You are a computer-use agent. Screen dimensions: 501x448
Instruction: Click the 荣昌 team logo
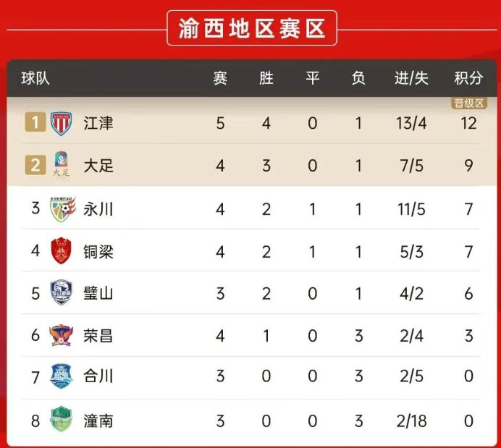click(x=61, y=335)
